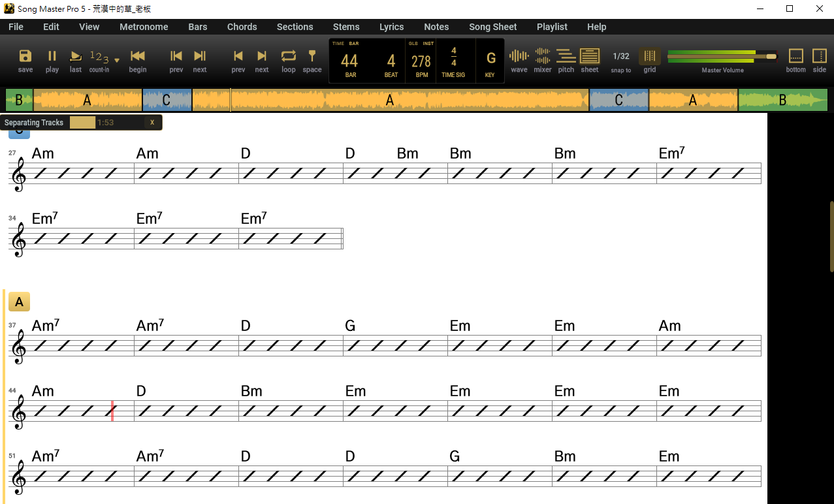Jump to next section marker icon
The height and width of the screenshot is (504, 834).
click(262, 56)
